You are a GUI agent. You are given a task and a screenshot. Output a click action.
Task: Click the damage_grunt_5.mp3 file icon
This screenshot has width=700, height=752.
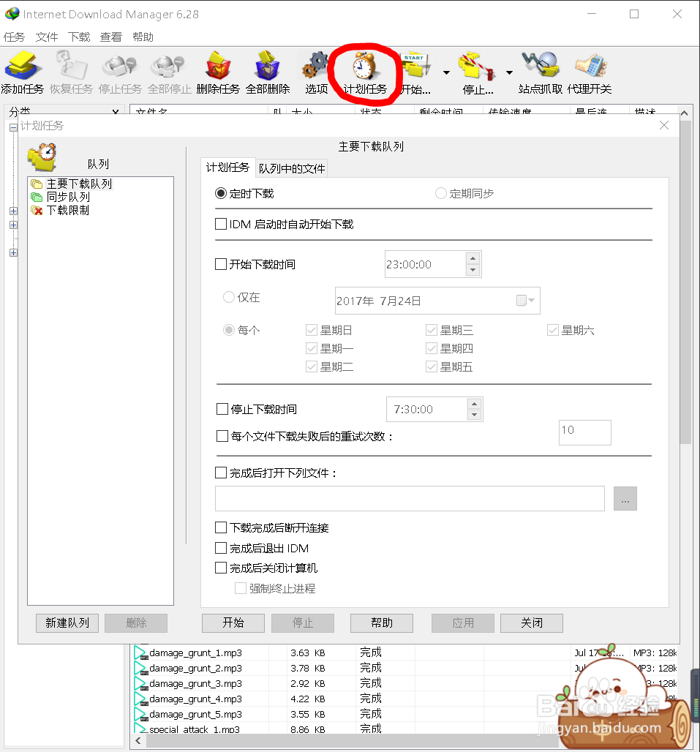click(140, 714)
